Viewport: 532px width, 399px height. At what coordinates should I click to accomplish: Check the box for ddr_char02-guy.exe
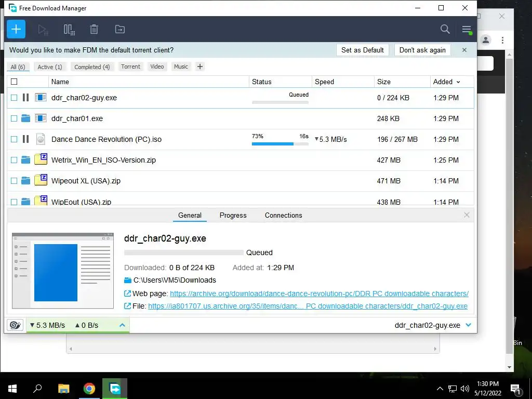(14, 98)
